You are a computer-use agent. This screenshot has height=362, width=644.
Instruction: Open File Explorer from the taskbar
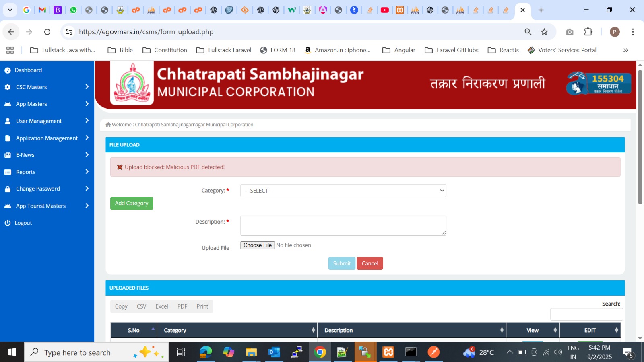tap(251, 352)
